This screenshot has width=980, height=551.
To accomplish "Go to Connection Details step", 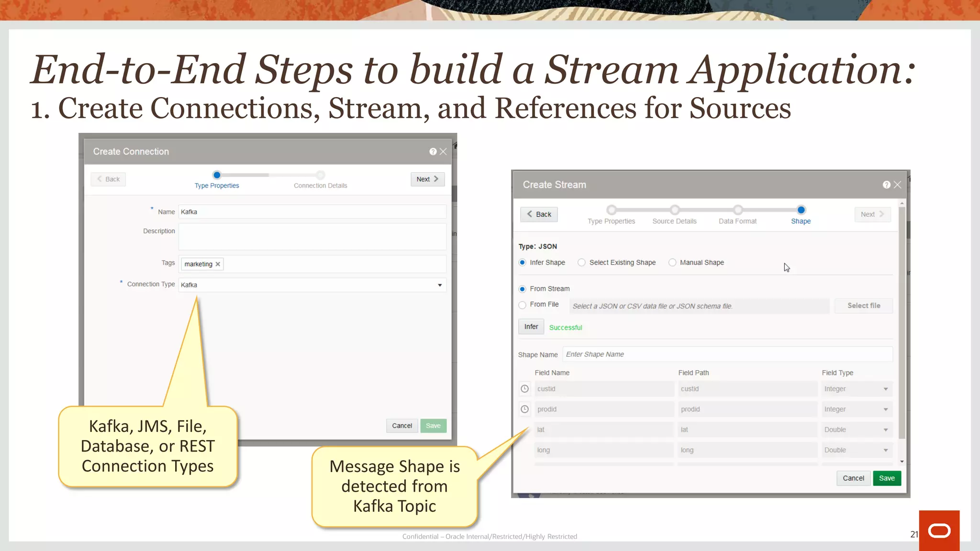I will tap(321, 180).
